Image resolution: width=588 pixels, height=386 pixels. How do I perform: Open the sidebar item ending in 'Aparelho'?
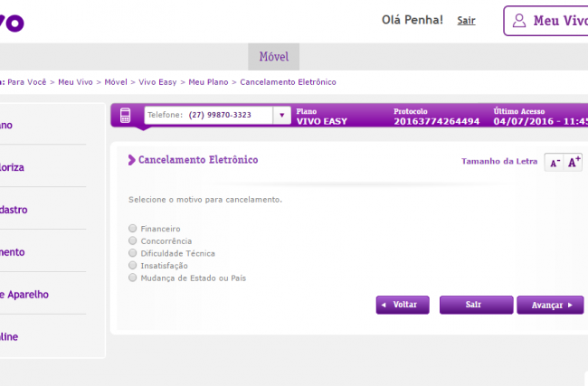point(24,295)
